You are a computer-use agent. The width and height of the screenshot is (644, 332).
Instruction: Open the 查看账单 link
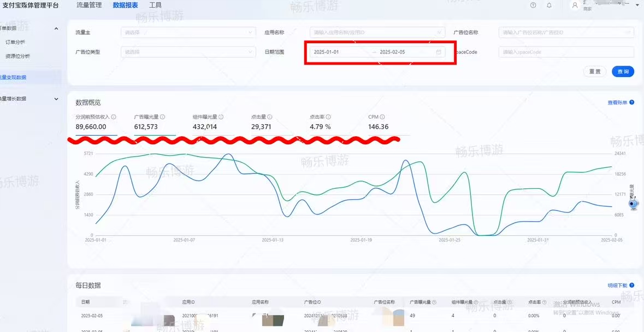pyautogui.click(x=617, y=102)
